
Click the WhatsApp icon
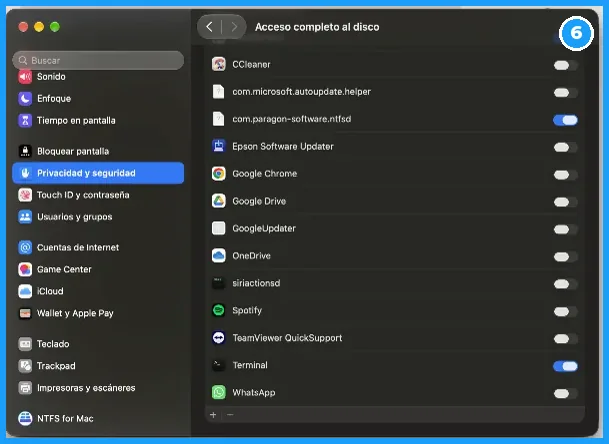[219, 392]
